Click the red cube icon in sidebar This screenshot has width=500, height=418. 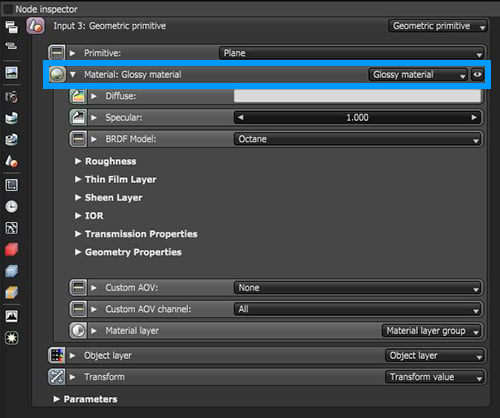coord(12,249)
